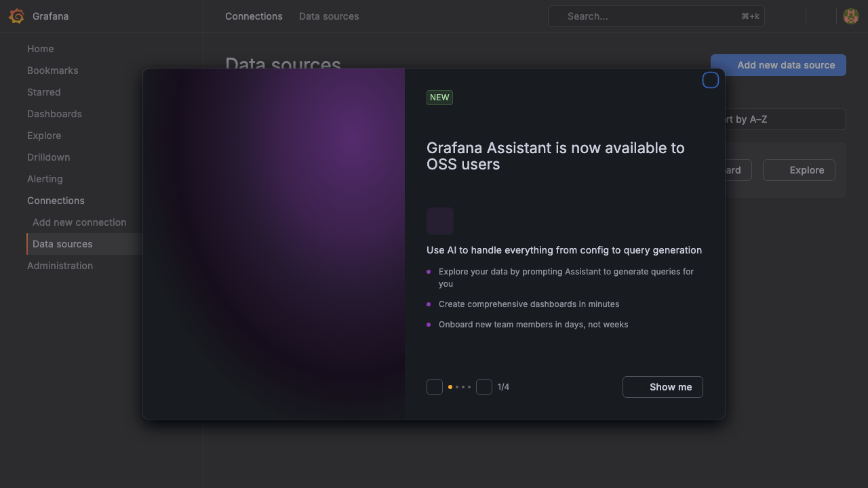868x488 pixels.
Task: Click the Grafana logo icon
Action: [x=16, y=16]
